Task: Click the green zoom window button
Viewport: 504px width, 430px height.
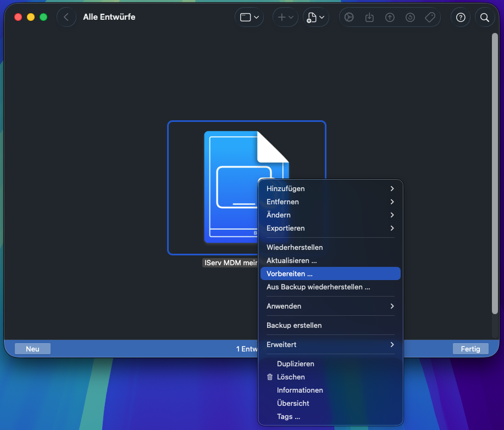Action: (x=43, y=17)
